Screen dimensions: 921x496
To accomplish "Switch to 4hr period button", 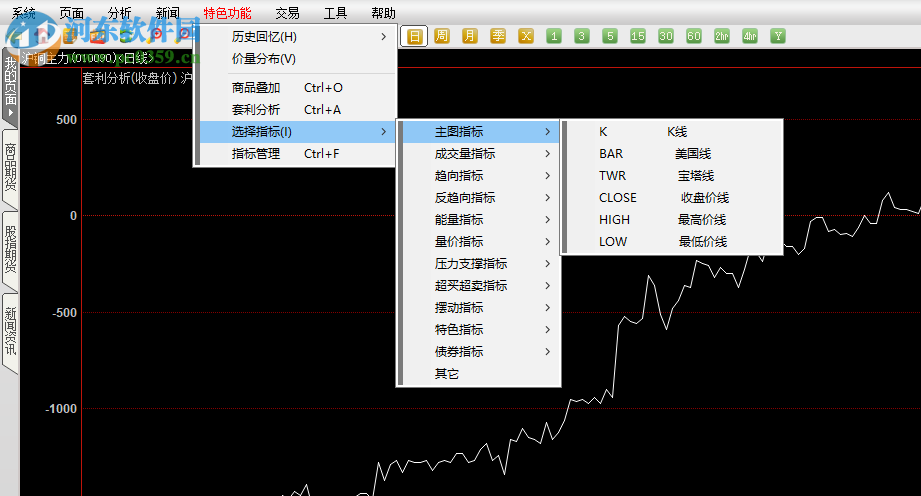I will (750, 36).
